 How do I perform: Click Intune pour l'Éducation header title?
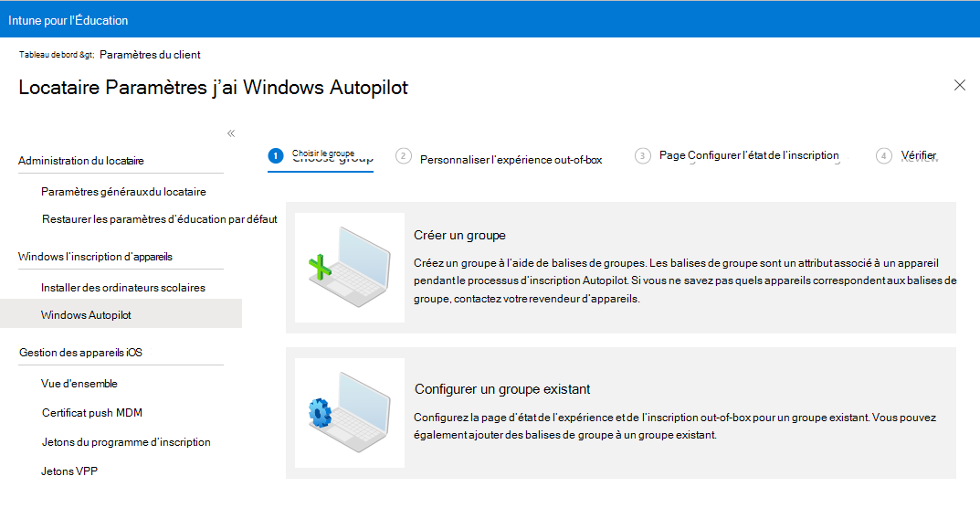(68, 20)
